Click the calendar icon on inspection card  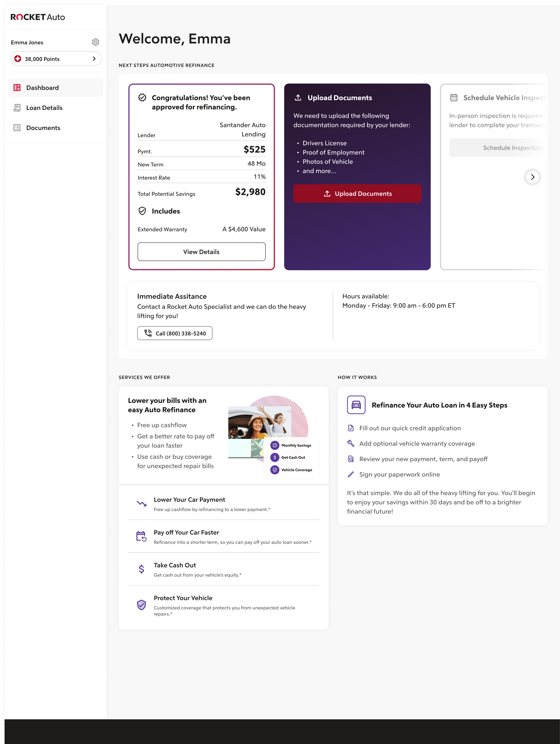click(x=454, y=98)
